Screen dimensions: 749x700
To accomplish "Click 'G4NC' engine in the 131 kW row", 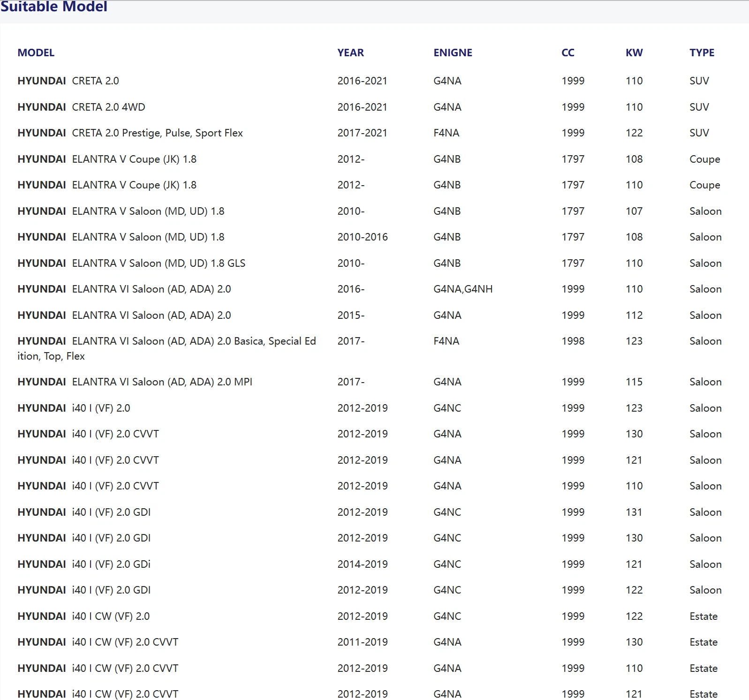I will [447, 512].
